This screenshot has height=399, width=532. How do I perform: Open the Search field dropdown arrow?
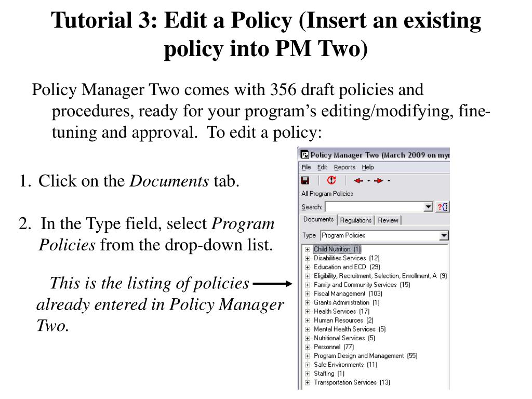tap(429, 207)
